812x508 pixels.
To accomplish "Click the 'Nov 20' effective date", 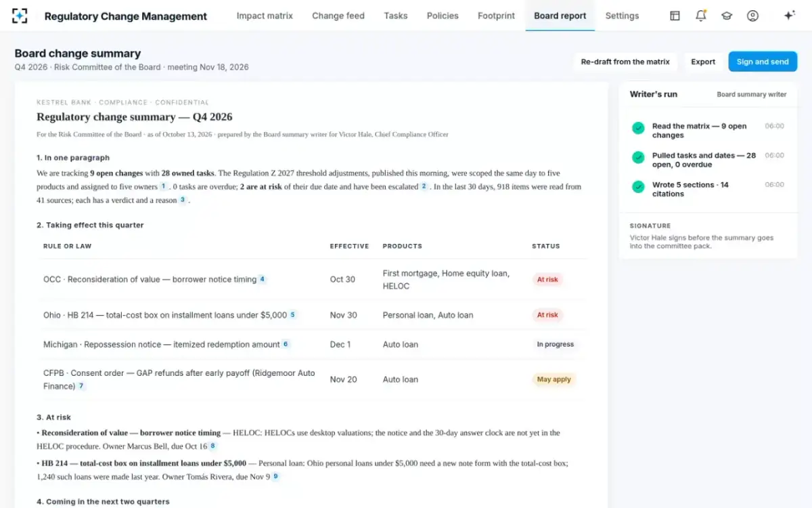I will 343,379.
